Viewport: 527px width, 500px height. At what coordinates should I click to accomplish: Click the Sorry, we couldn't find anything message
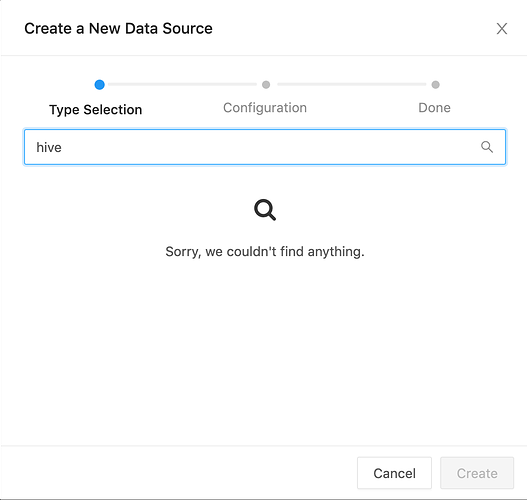[x=265, y=252]
